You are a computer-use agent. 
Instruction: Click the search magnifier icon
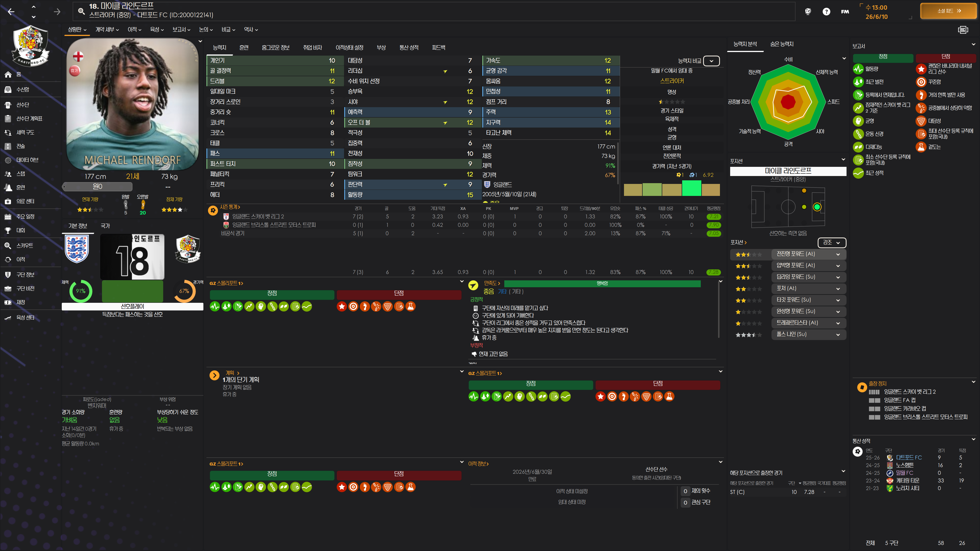click(x=81, y=11)
